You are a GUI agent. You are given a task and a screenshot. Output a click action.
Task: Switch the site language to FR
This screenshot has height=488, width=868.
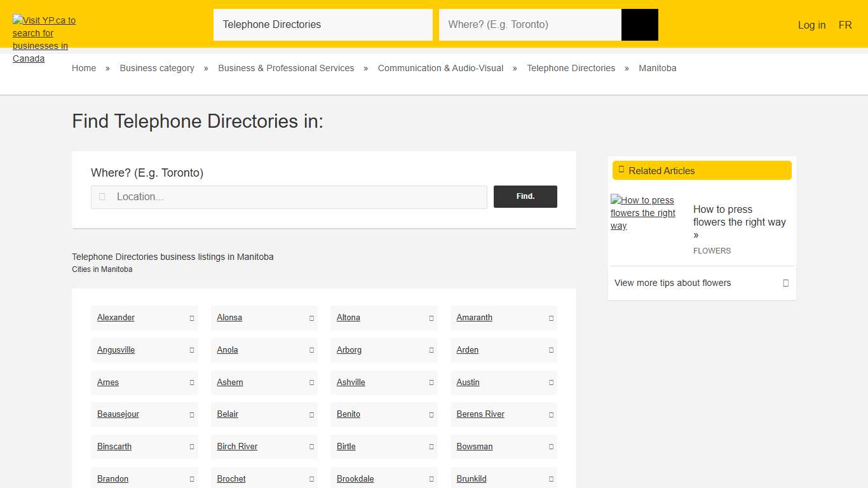pyautogui.click(x=845, y=25)
